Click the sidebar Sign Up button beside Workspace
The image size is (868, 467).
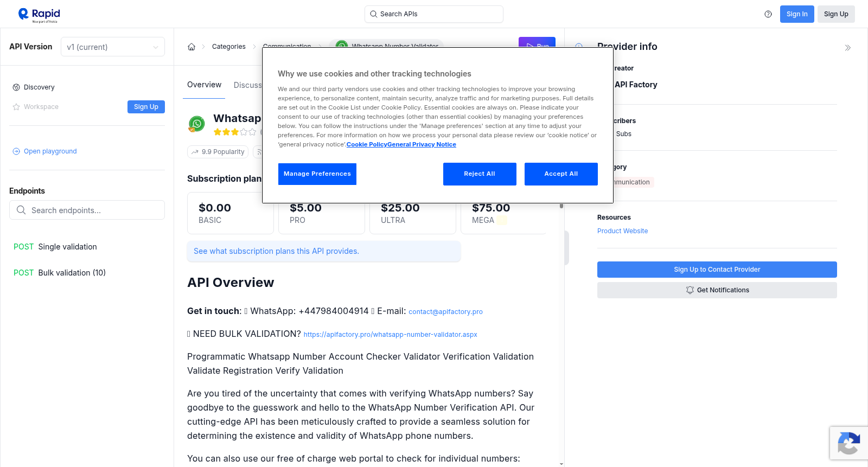coord(146,107)
